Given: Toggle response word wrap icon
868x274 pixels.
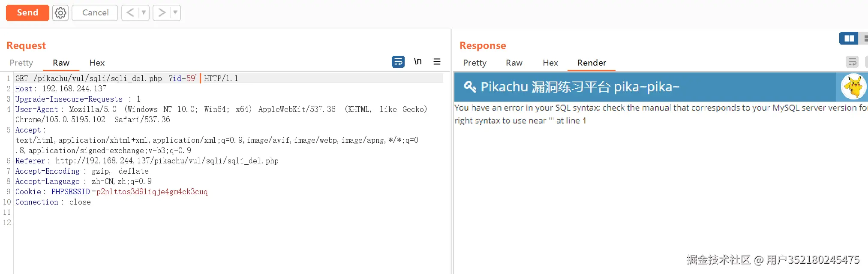Looking at the screenshot, I should tap(852, 62).
